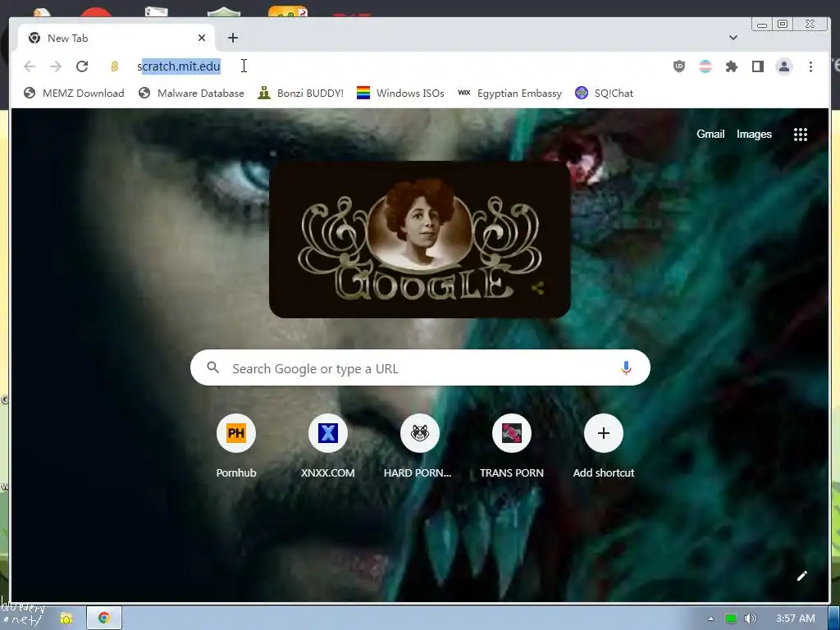Open the Windows ISOs bookmark
Viewport: 840px width, 630px height.
400,94
